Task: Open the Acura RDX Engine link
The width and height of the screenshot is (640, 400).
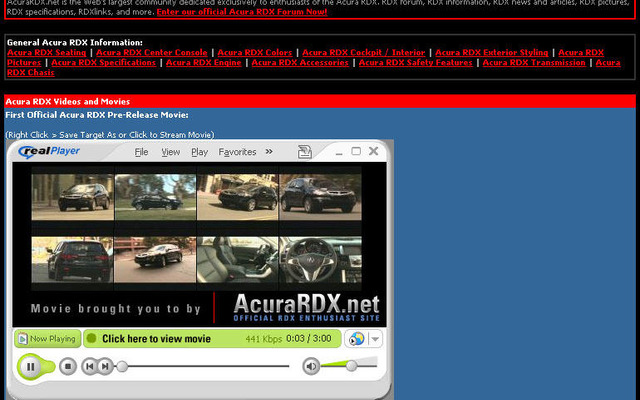Action: click(204, 62)
